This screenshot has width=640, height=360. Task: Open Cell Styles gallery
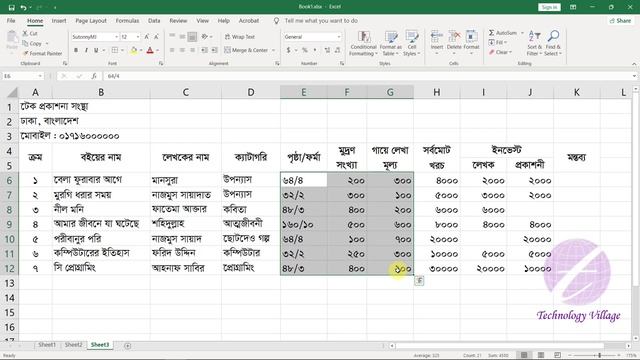pos(412,43)
